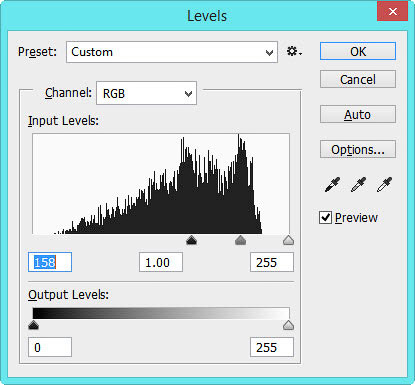Click the Input Levels label

coord(63,121)
